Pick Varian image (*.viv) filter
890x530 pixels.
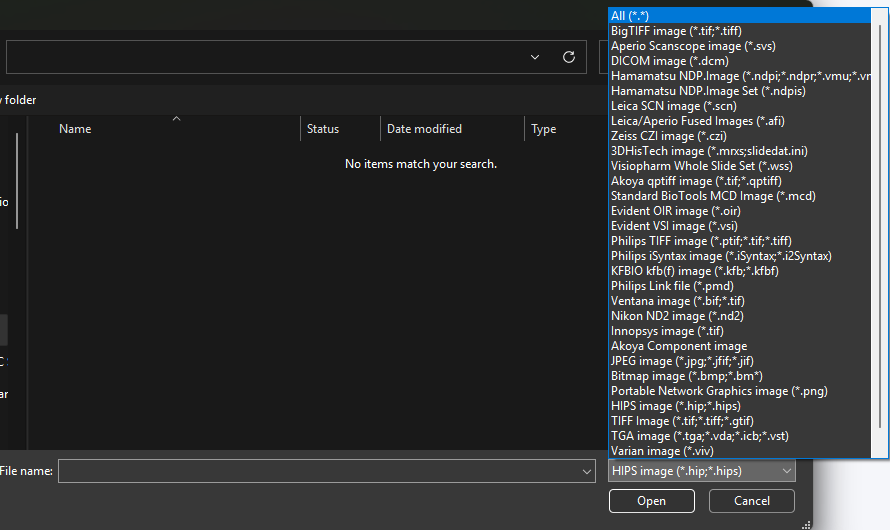[x=740, y=451]
